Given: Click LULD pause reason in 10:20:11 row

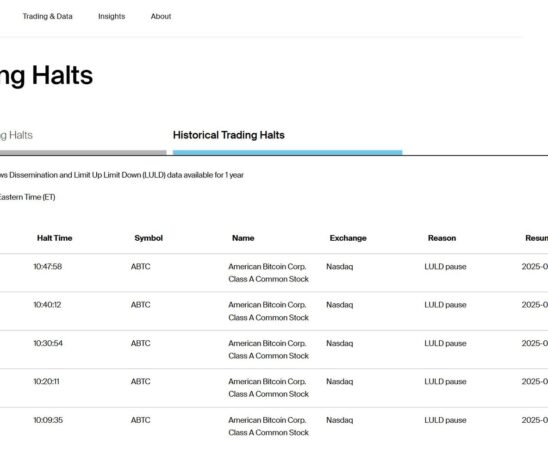Looking at the screenshot, I should [x=445, y=382].
